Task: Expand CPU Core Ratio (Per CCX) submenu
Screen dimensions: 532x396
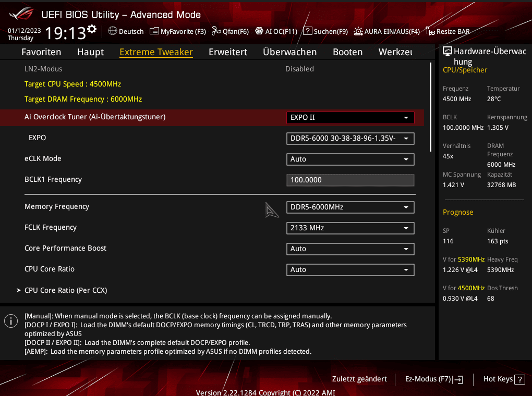Action: tap(66, 290)
